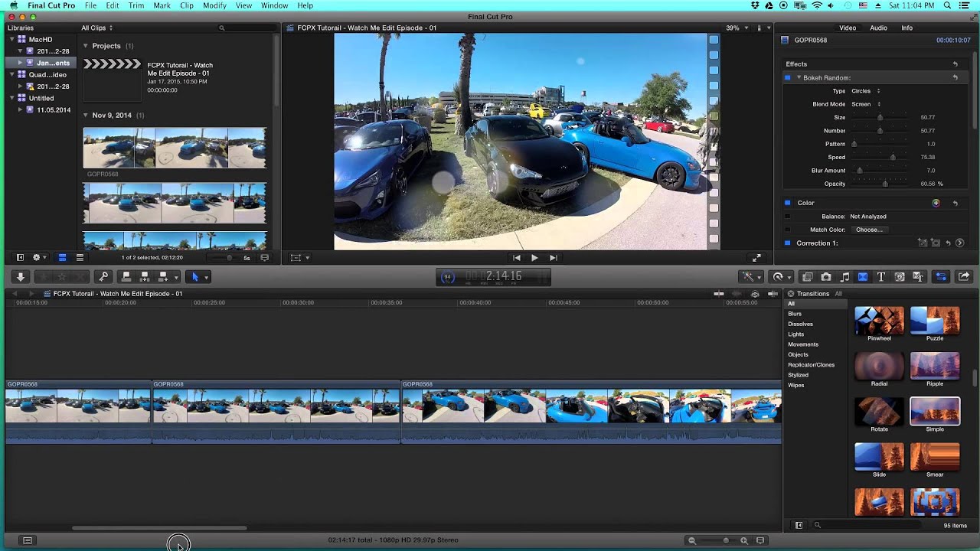
Task: Click the Share export button
Action: coord(964,277)
